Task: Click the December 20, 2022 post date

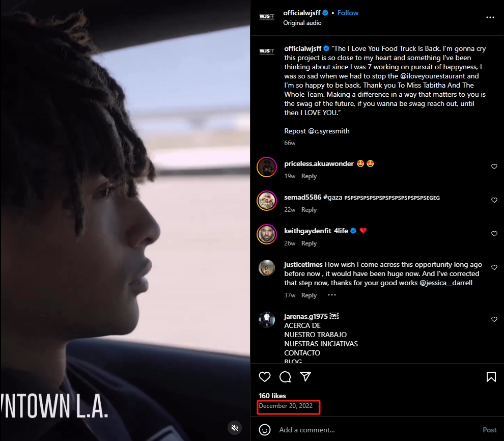Action: [x=286, y=406]
